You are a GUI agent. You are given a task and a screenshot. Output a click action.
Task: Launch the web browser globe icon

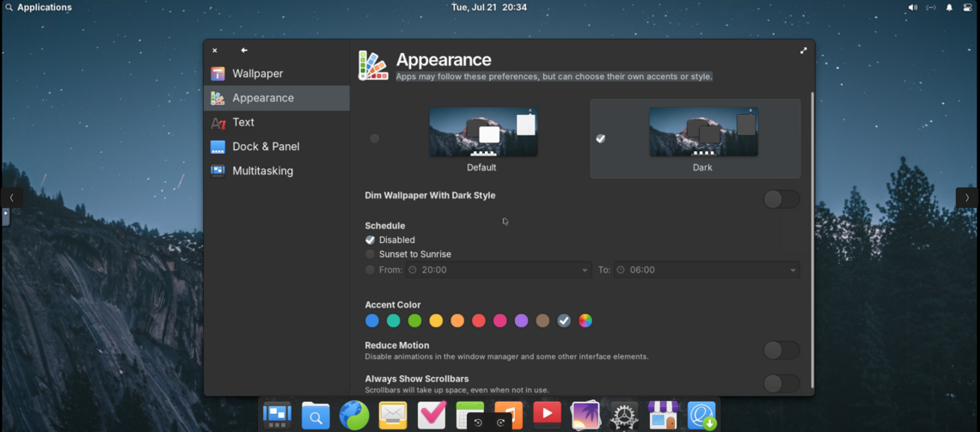(x=354, y=415)
